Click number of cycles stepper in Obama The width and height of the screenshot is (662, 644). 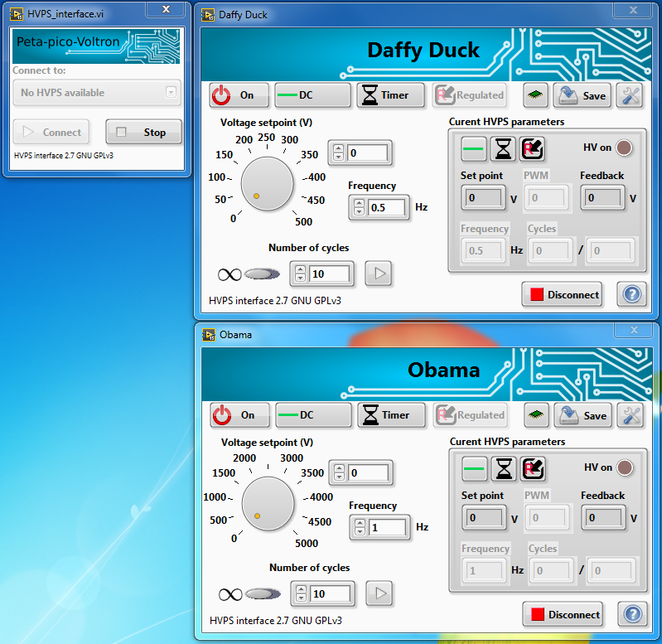(301, 594)
